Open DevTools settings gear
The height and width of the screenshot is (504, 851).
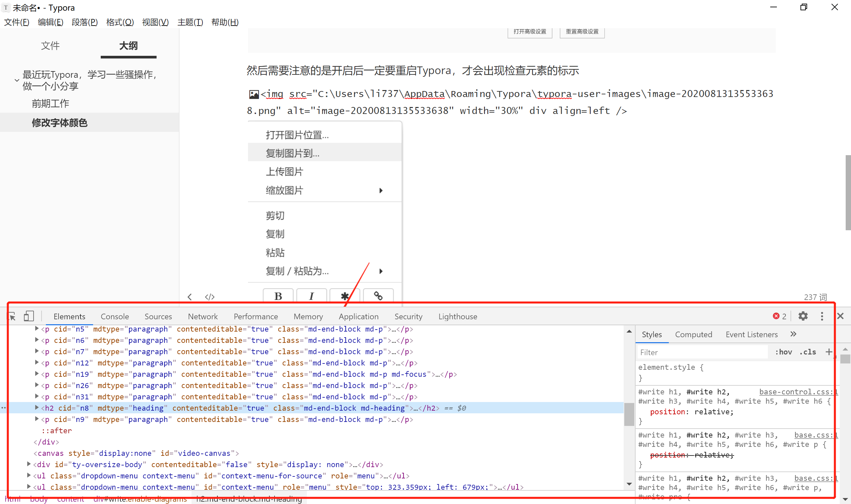click(803, 316)
